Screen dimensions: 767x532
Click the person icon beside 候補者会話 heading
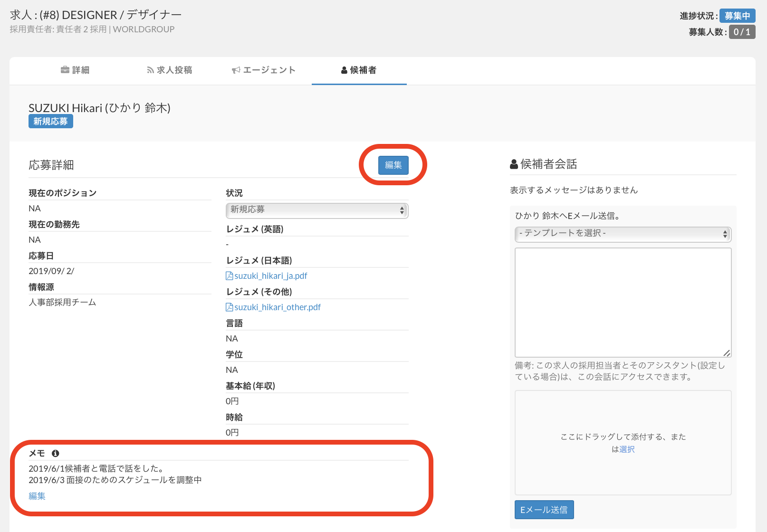(x=514, y=164)
